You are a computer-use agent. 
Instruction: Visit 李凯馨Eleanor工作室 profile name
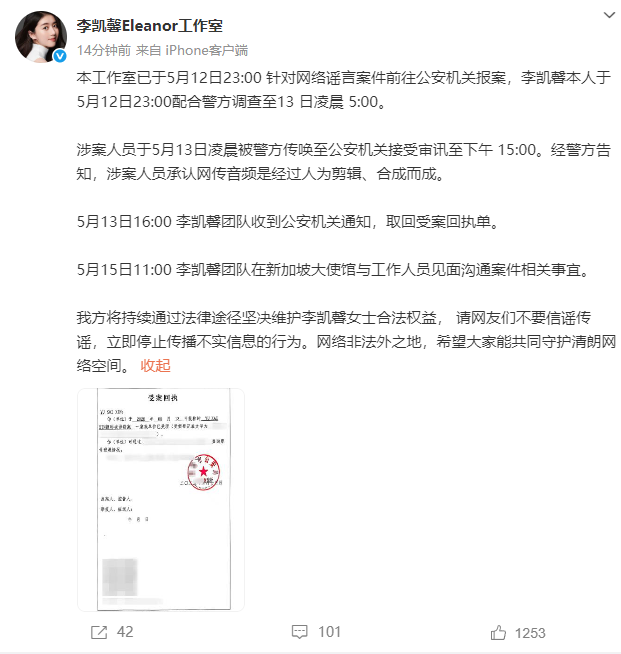pyautogui.click(x=149, y=26)
